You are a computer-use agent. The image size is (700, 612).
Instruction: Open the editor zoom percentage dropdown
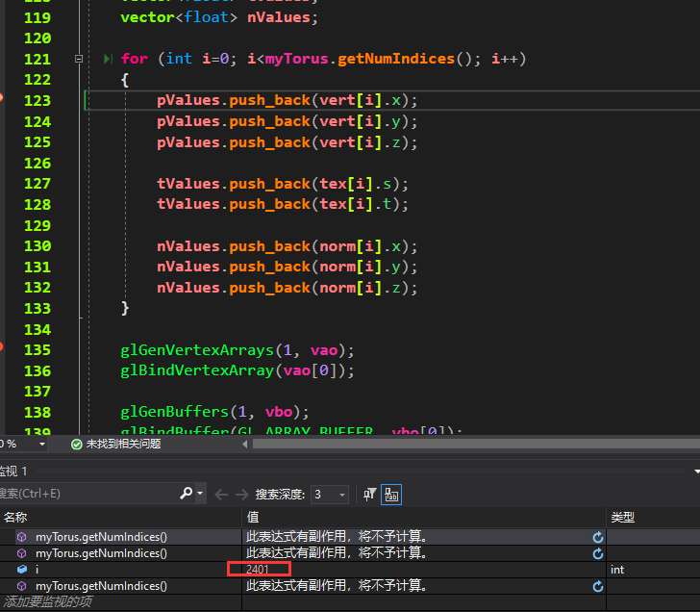[42, 444]
